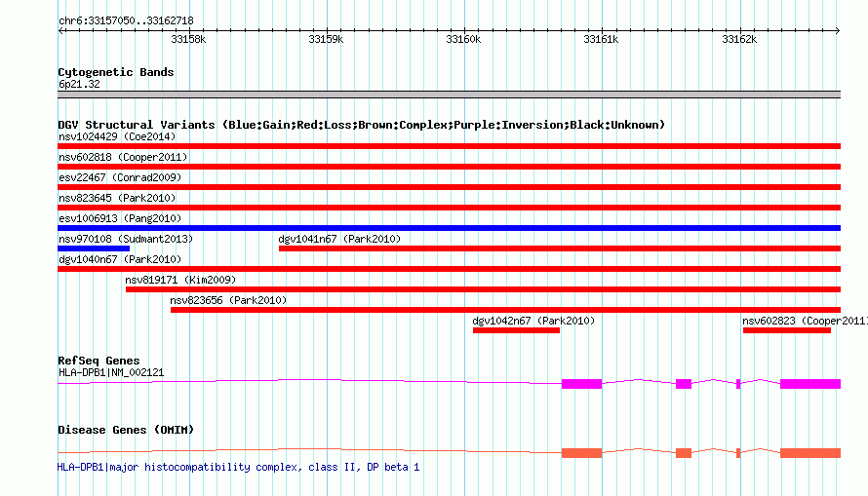
Task: Click the HLA-DPB1|NM_002121 transcript label
Action: click(111, 372)
